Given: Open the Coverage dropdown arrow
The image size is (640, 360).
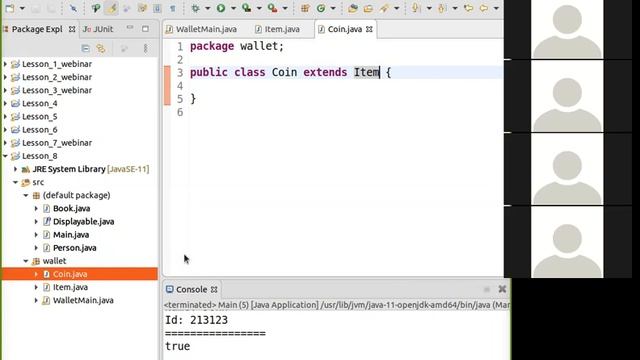Looking at the screenshot, I should (259, 8).
